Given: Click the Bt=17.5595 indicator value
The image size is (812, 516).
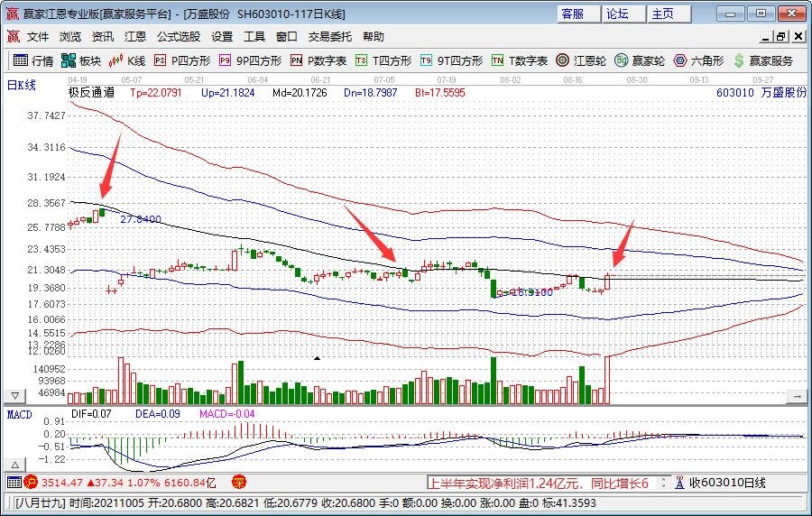Looking at the screenshot, I should (439, 93).
